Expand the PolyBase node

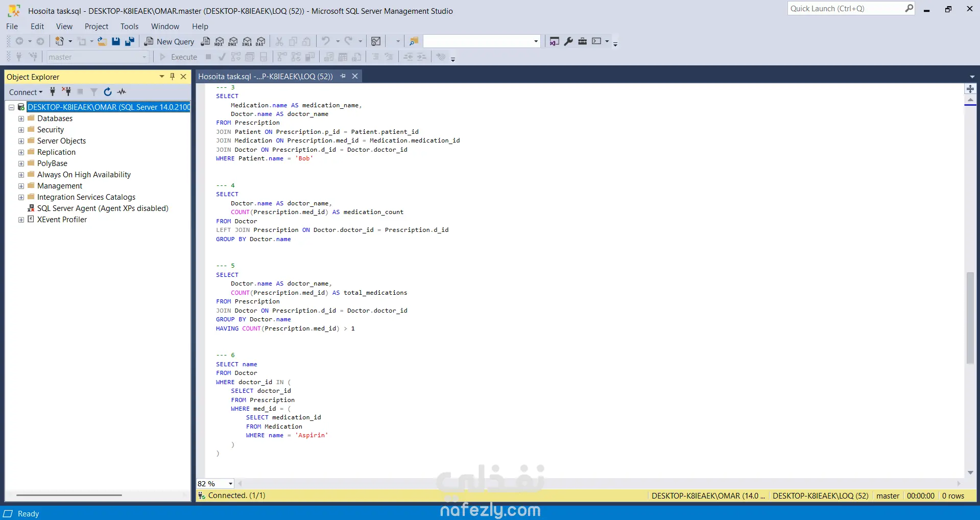tap(21, 163)
